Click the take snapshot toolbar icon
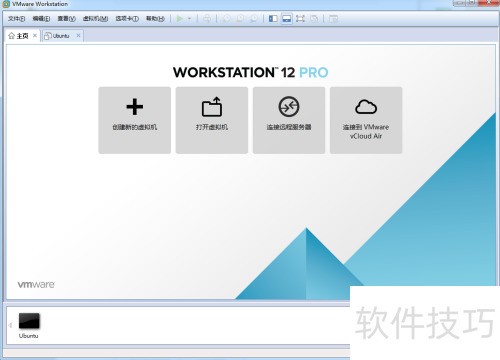Screen dimensions: 500x360 point(226,19)
